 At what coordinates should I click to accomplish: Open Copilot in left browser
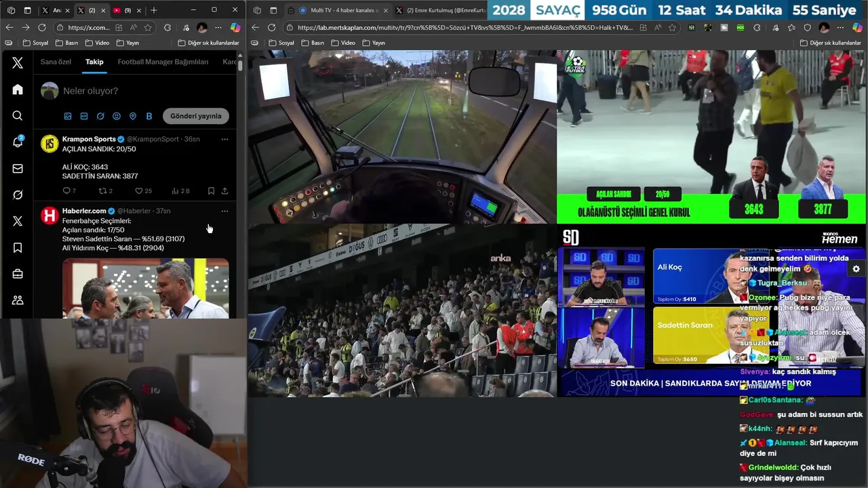tap(235, 28)
